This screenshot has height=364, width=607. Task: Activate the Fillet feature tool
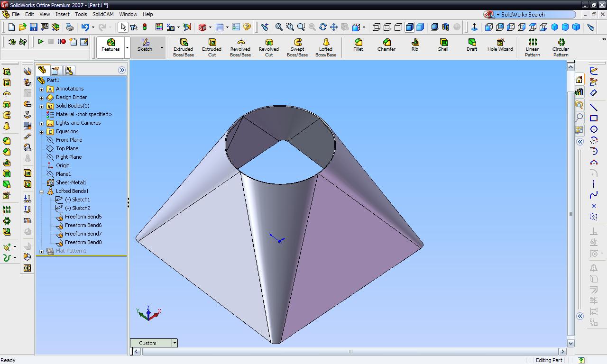coord(358,45)
